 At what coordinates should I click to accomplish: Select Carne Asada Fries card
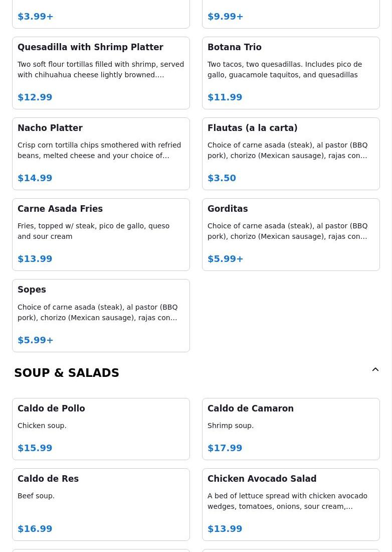101,234
